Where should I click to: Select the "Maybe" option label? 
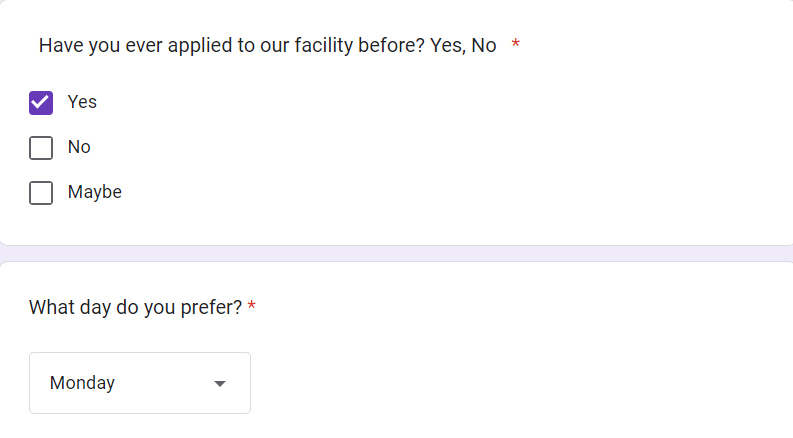[94, 192]
